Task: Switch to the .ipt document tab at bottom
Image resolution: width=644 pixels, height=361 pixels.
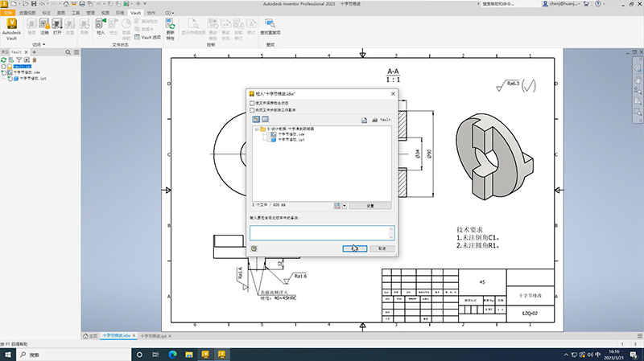Action: (x=153, y=334)
